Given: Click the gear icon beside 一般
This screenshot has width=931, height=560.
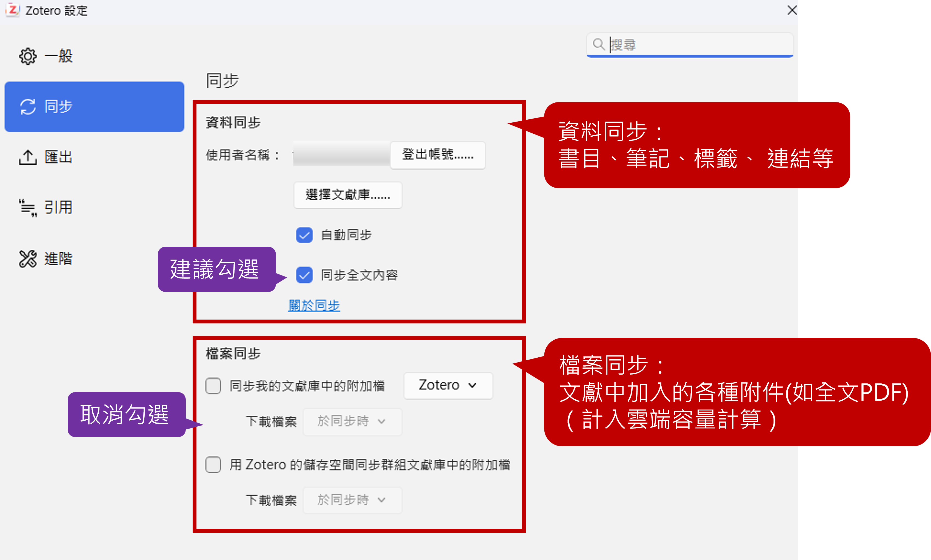Looking at the screenshot, I should click(28, 56).
